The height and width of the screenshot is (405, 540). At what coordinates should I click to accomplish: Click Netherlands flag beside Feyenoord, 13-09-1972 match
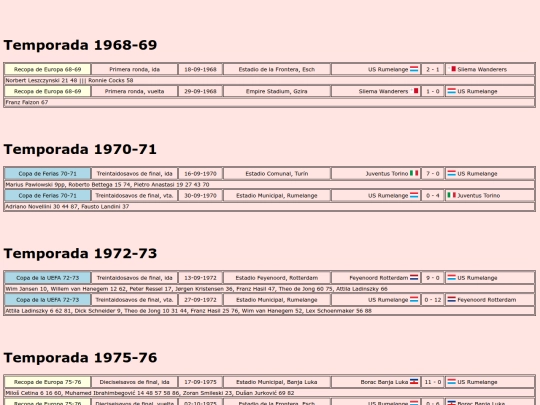414,278
